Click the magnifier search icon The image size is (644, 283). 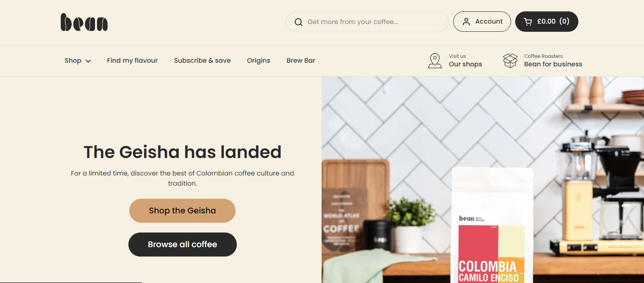pyautogui.click(x=298, y=22)
